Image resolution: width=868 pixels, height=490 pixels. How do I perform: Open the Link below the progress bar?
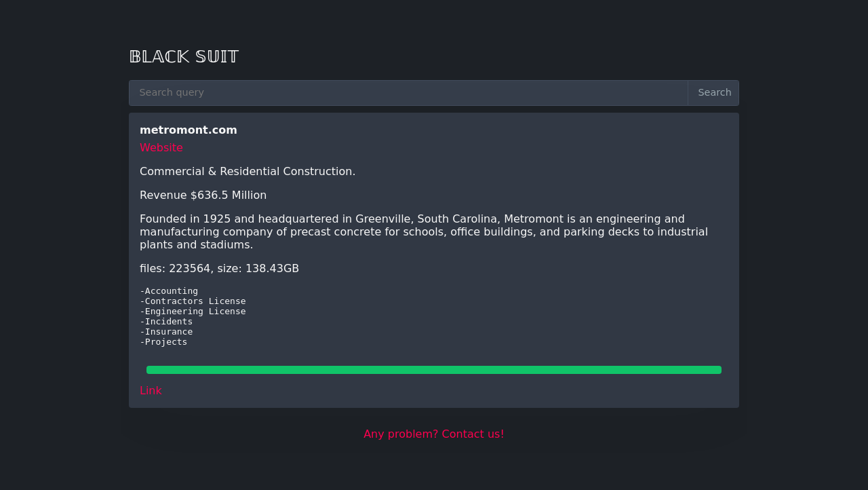point(151,390)
